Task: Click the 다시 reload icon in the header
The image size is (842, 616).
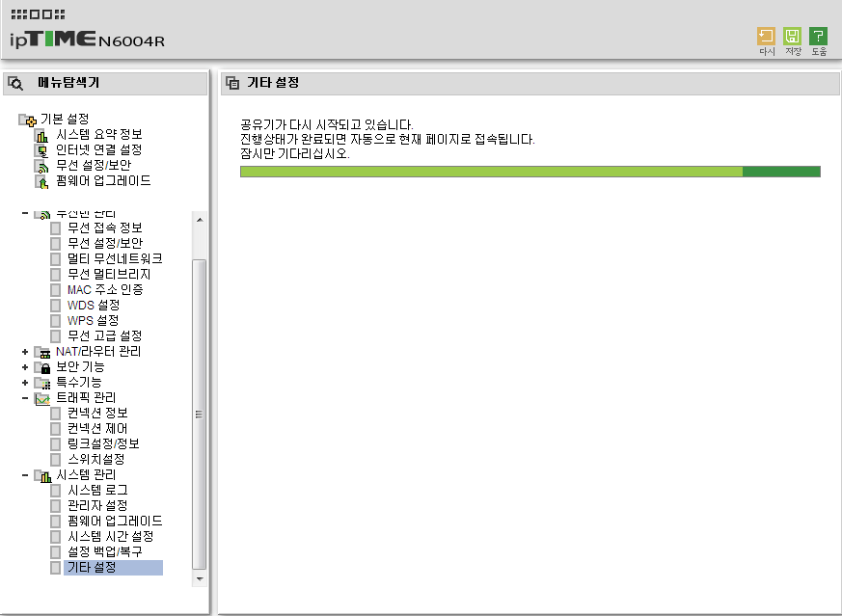Action: tap(766, 37)
